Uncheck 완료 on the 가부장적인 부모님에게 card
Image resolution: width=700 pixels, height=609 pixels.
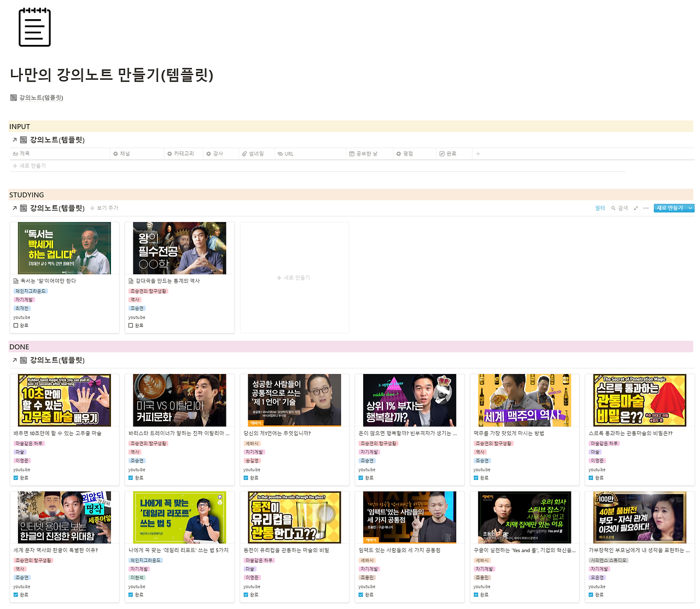[x=591, y=595]
